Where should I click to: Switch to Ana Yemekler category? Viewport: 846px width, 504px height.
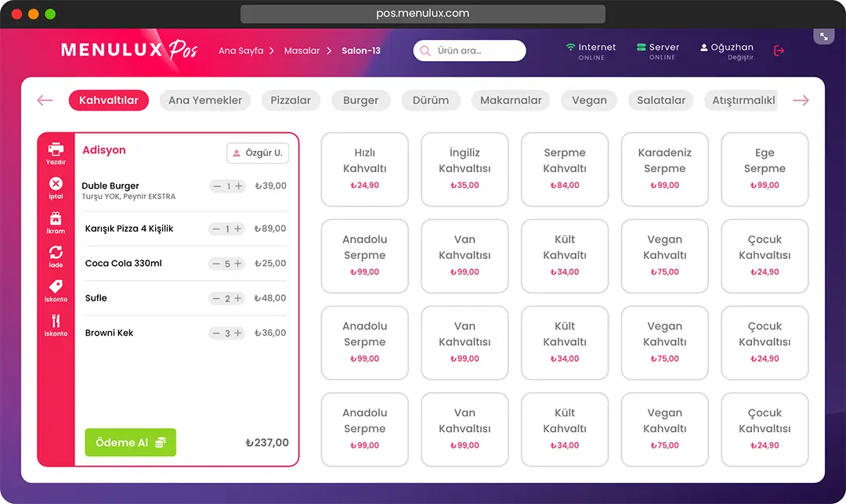click(x=205, y=100)
